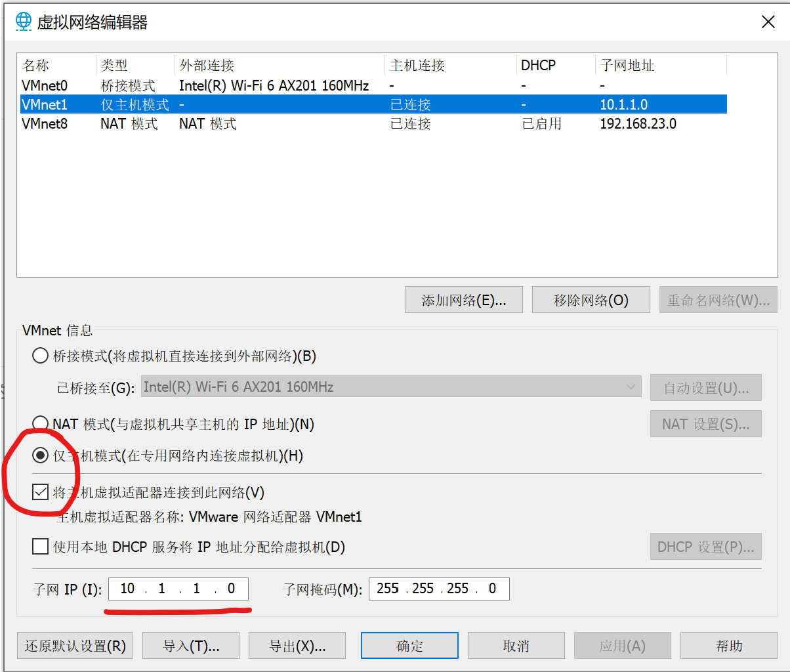This screenshot has width=790, height=672.
Task: Click the 应用(A) button
Action: pyautogui.click(x=623, y=646)
